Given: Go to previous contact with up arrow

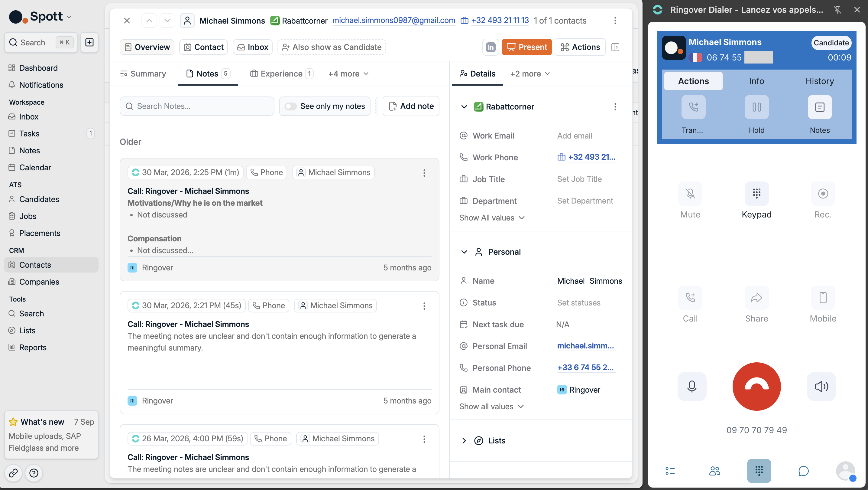Looking at the screenshot, I should pos(149,21).
